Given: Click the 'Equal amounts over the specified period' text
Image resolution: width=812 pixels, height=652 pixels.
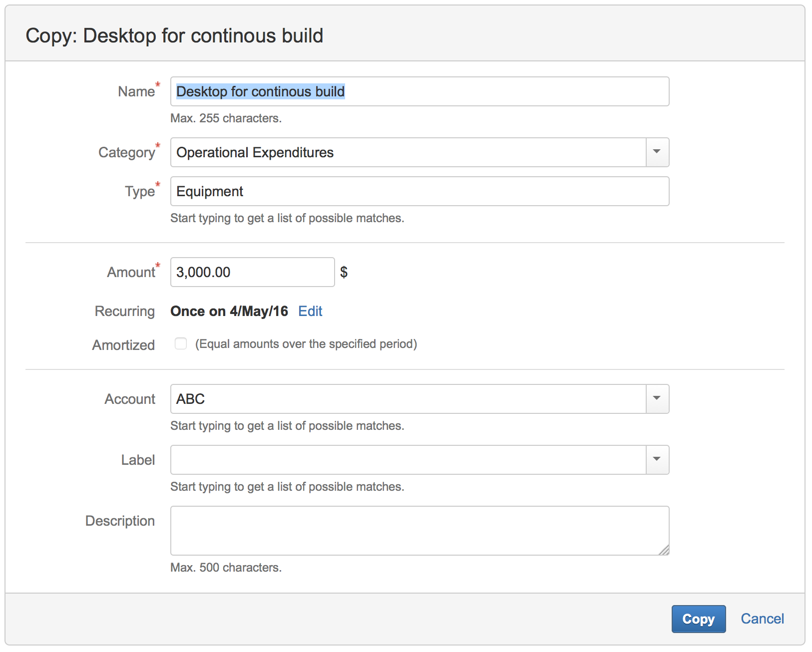Looking at the screenshot, I should coord(306,344).
